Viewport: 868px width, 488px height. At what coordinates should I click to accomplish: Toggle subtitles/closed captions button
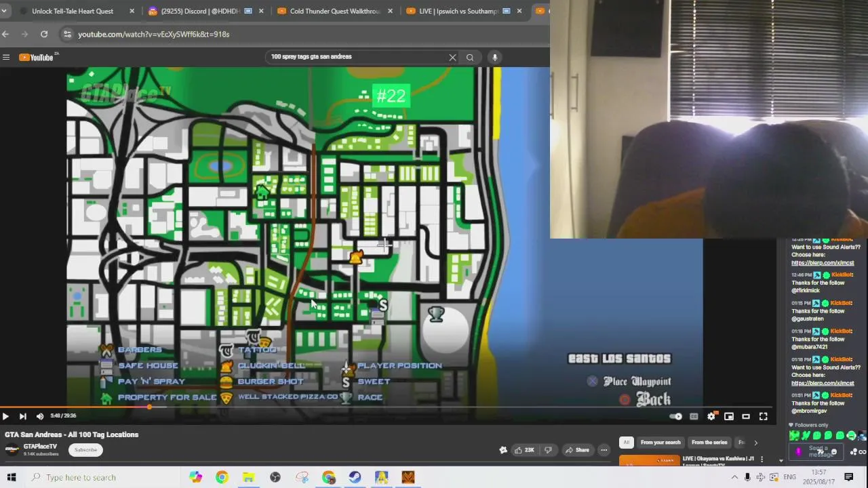[694, 416]
